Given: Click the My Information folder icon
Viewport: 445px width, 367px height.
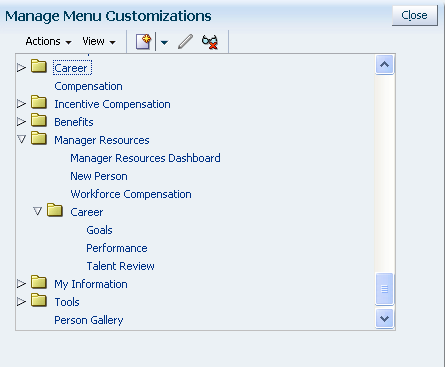Looking at the screenshot, I should coord(39,282).
